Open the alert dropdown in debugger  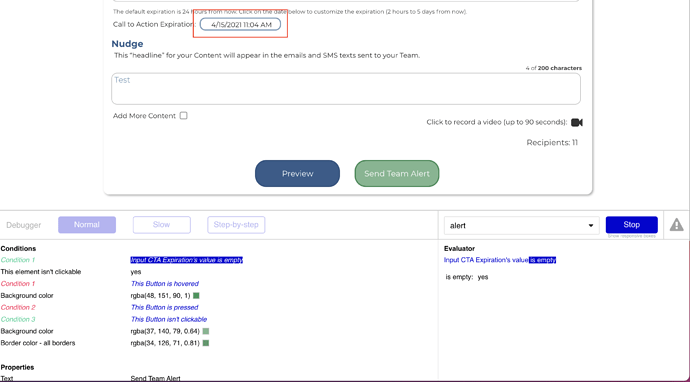pos(521,225)
